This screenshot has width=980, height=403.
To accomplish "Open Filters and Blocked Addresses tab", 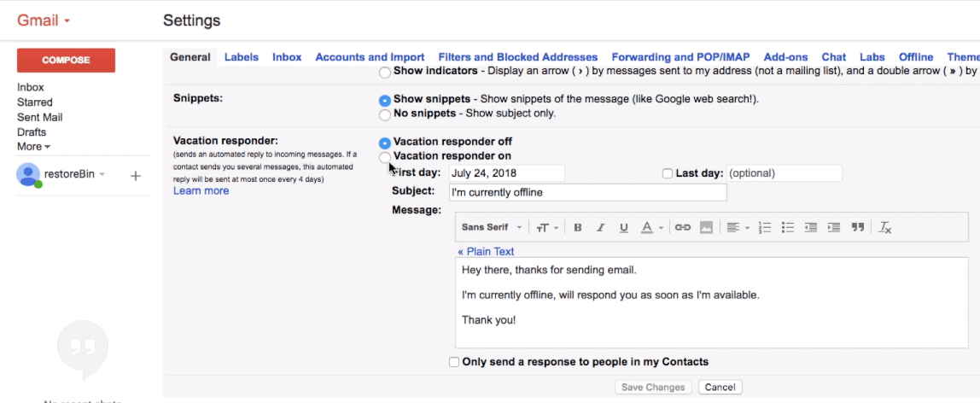I will (x=518, y=57).
